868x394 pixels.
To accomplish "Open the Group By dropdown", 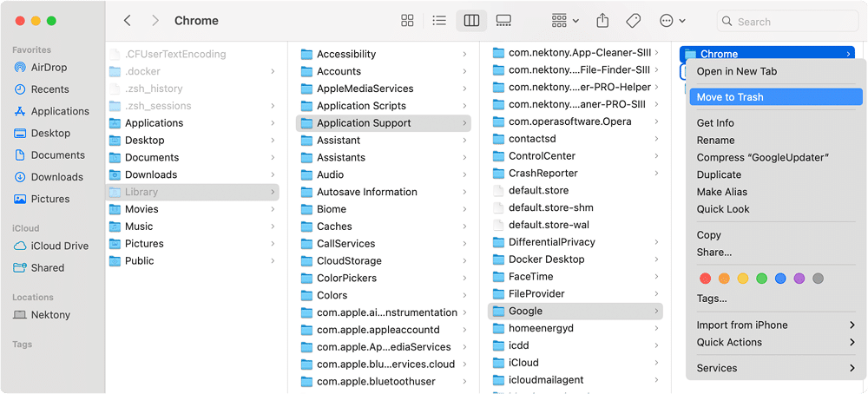I will [565, 21].
